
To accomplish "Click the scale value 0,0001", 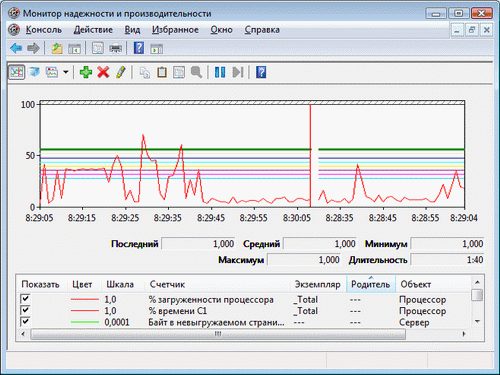I will (x=117, y=322).
